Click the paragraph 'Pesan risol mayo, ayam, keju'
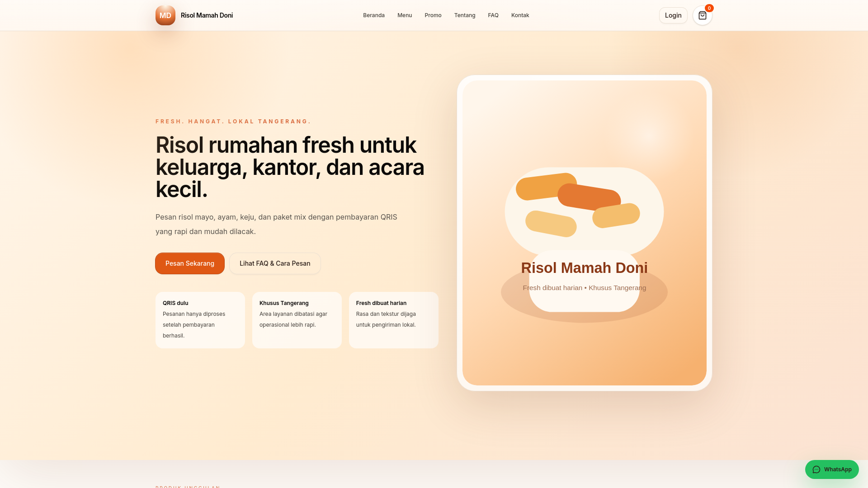Image resolution: width=868 pixels, height=488 pixels. (x=276, y=224)
